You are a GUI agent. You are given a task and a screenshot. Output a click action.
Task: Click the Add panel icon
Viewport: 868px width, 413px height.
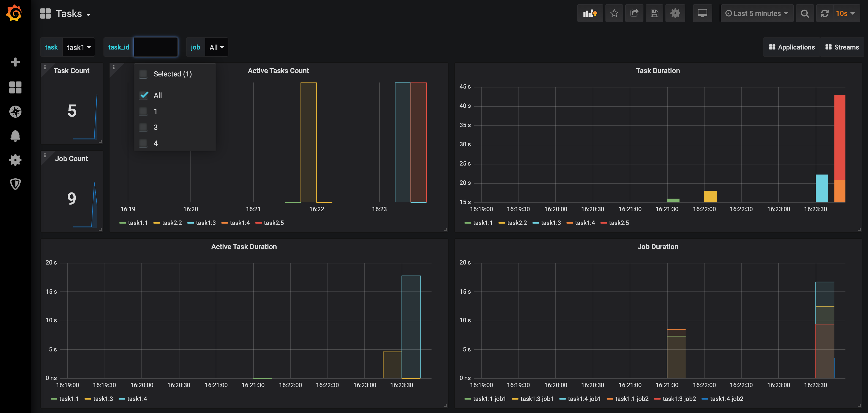590,13
